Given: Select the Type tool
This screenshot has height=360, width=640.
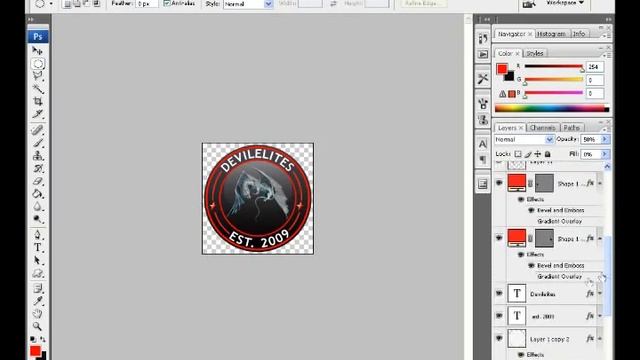Looking at the screenshot, I should 38,247.
